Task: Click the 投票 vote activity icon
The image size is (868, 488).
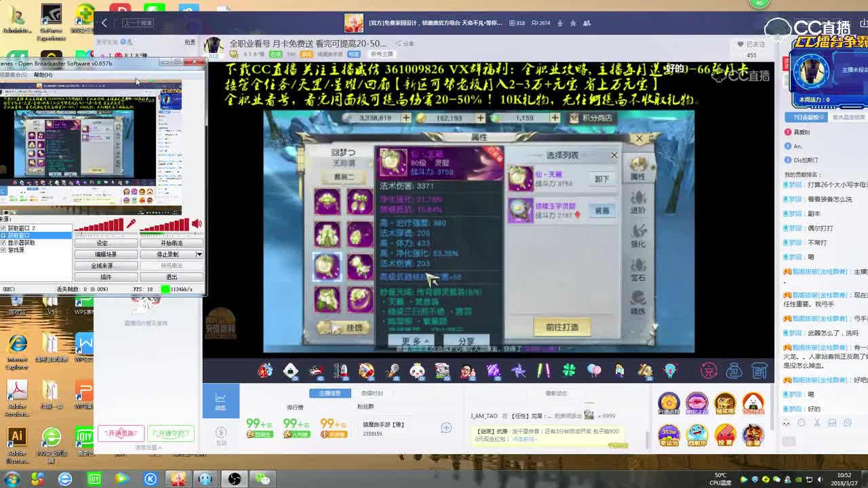Action: click(x=725, y=434)
